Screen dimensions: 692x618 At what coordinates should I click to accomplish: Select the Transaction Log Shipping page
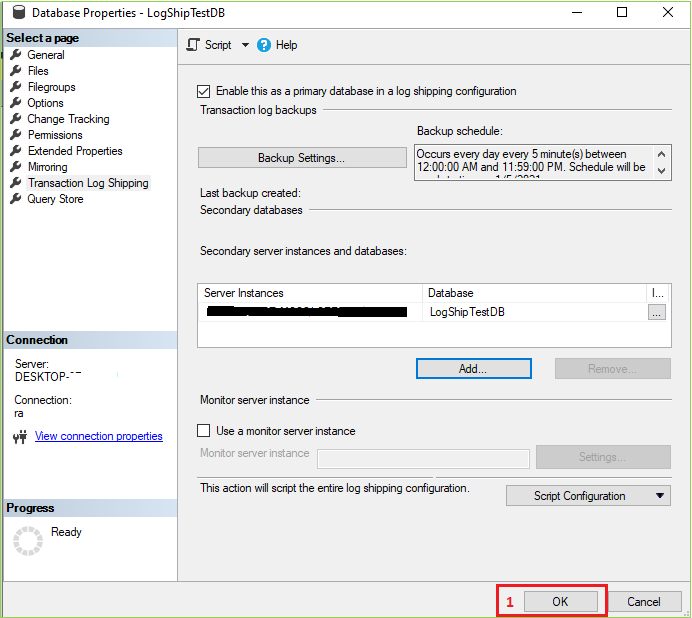[x=88, y=183]
